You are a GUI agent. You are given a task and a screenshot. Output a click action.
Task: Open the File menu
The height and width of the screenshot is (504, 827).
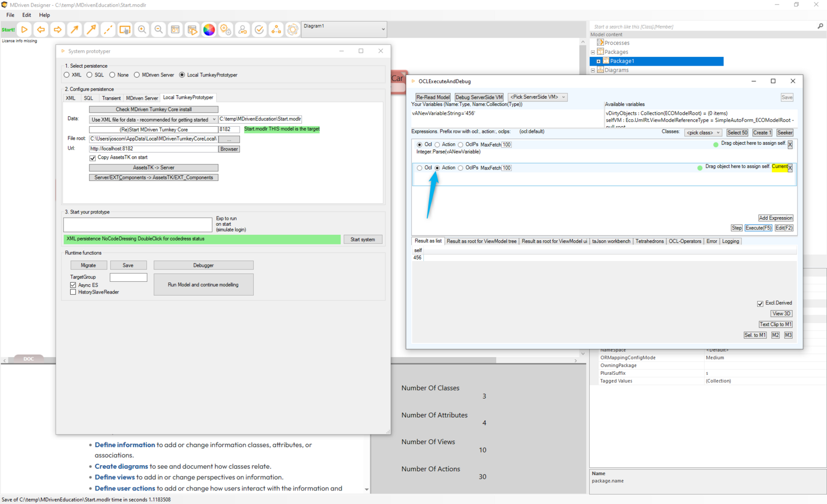pos(10,15)
